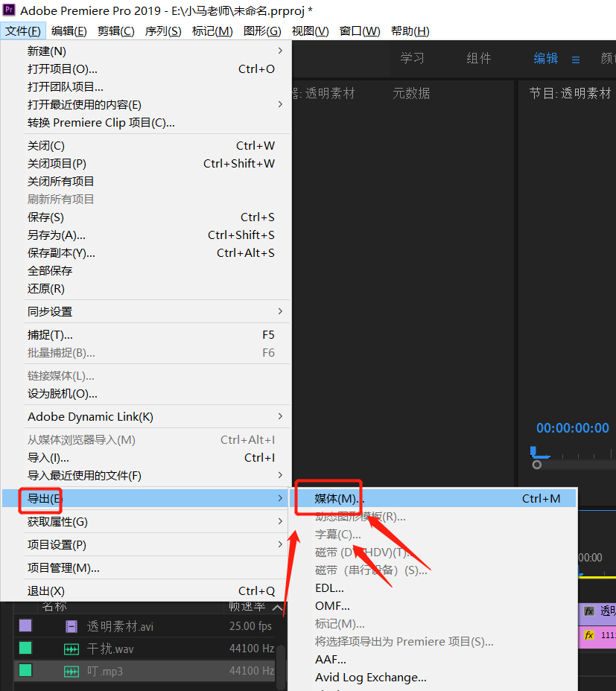The height and width of the screenshot is (691, 616).
Task: Choose Avid Log Exchange... export option
Action: (433, 678)
